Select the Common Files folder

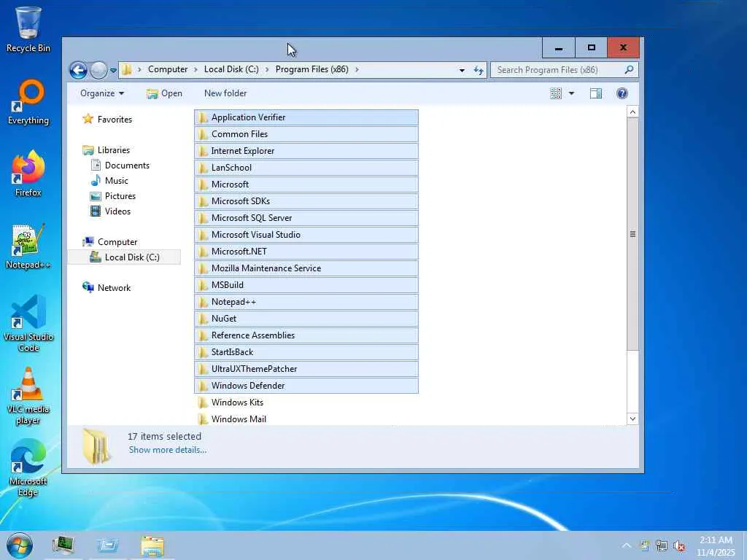[306, 134]
